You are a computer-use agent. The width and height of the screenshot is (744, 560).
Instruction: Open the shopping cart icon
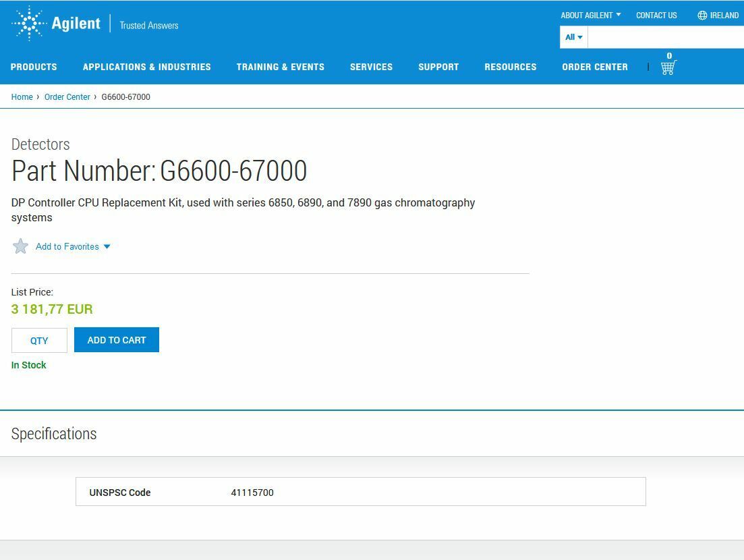tap(668, 67)
